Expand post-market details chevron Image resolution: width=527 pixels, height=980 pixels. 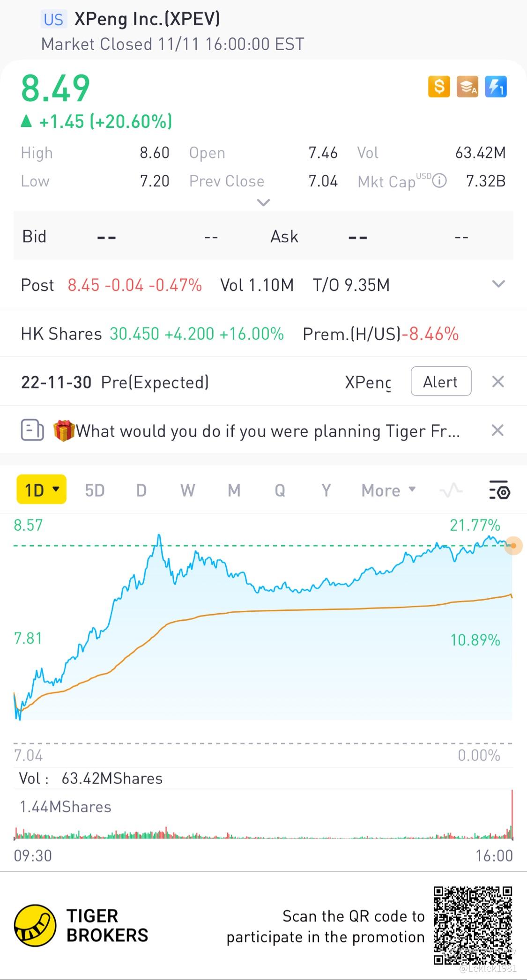(x=498, y=284)
